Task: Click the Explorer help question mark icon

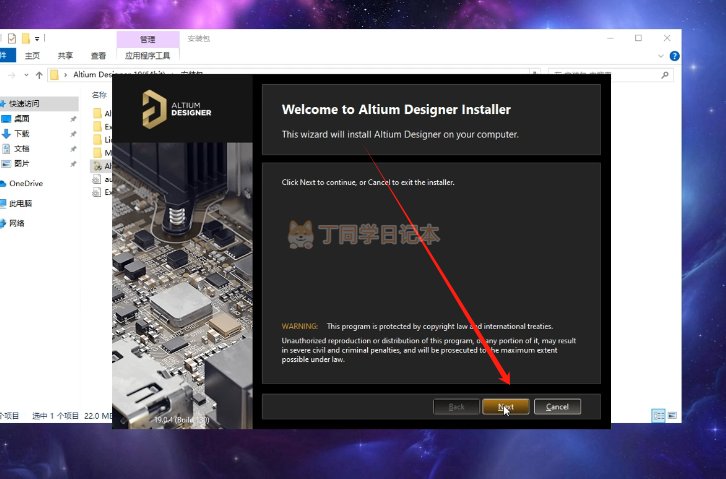Action: (675, 56)
